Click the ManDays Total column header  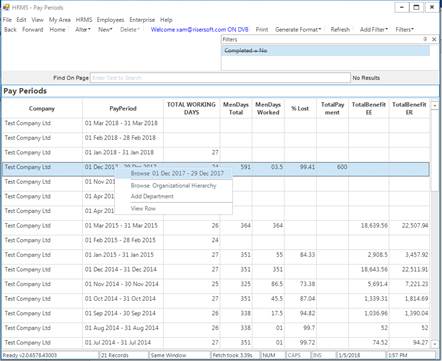pyautogui.click(x=236, y=109)
